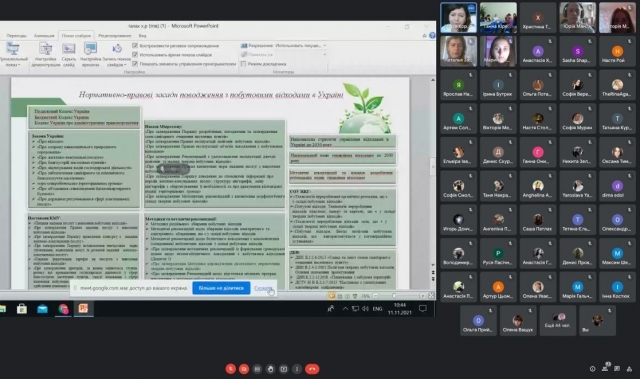640x379 pixels.
Task: Switch to Reading view in status bar
Action: point(347,295)
